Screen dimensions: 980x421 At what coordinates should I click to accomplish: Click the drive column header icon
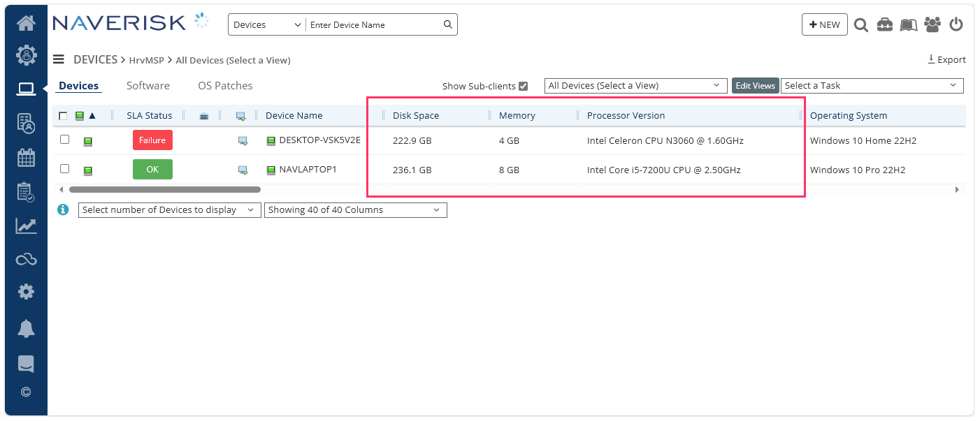coord(204,116)
